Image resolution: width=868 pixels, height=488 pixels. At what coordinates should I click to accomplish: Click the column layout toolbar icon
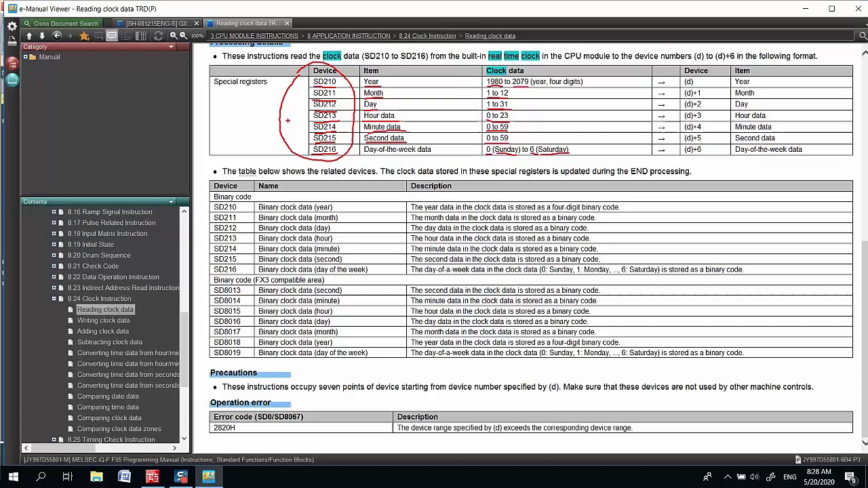click(141, 36)
